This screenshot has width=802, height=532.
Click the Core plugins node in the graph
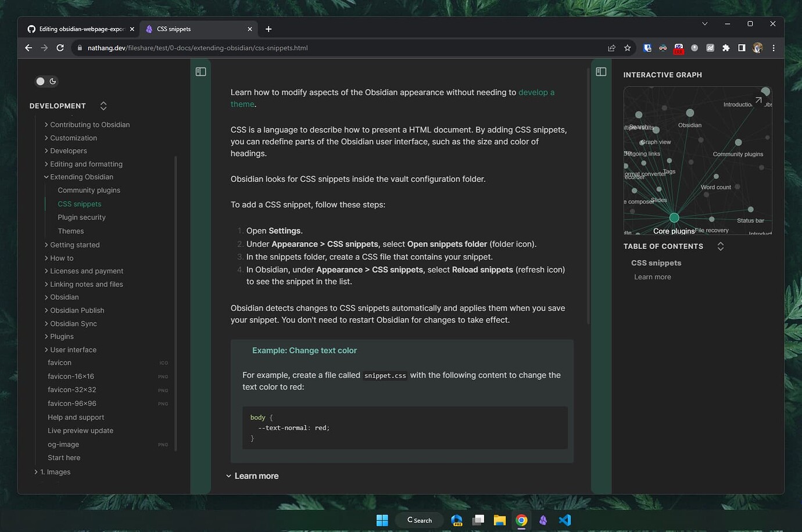pyautogui.click(x=674, y=217)
